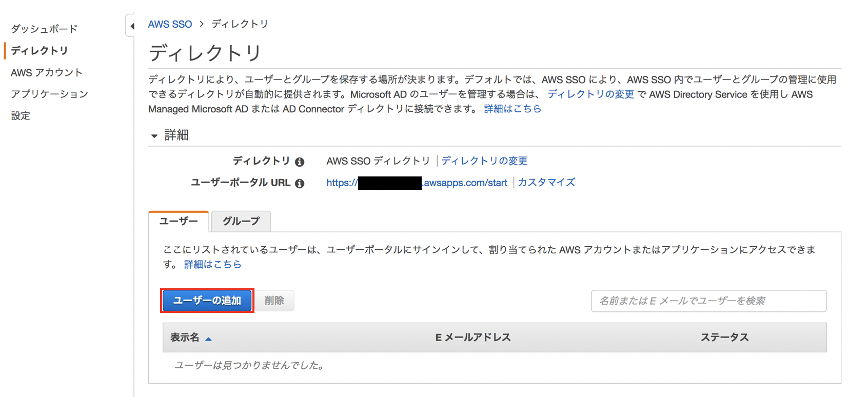Click info icon beside ユーザーポータル URL

300,184
